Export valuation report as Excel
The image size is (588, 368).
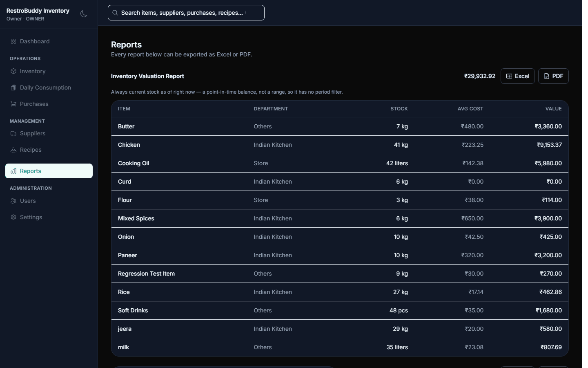(517, 76)
